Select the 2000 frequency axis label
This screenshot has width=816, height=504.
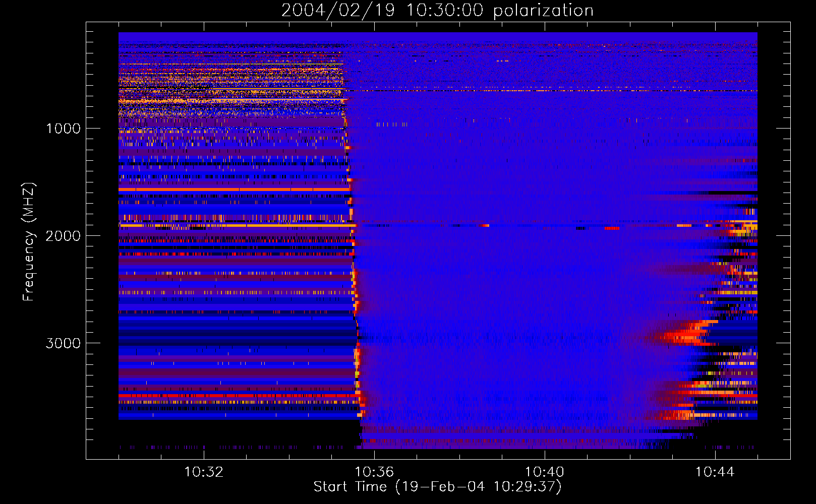(63, 236)
